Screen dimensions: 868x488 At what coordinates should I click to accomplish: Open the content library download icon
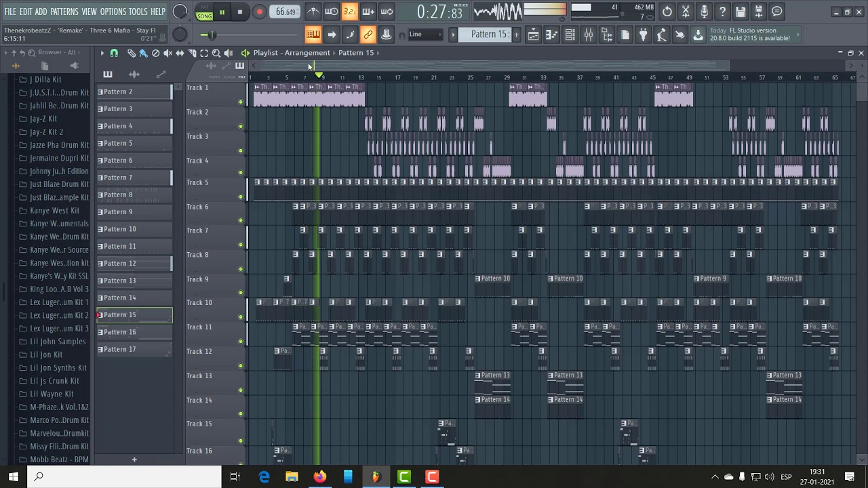tap(698, 35)
